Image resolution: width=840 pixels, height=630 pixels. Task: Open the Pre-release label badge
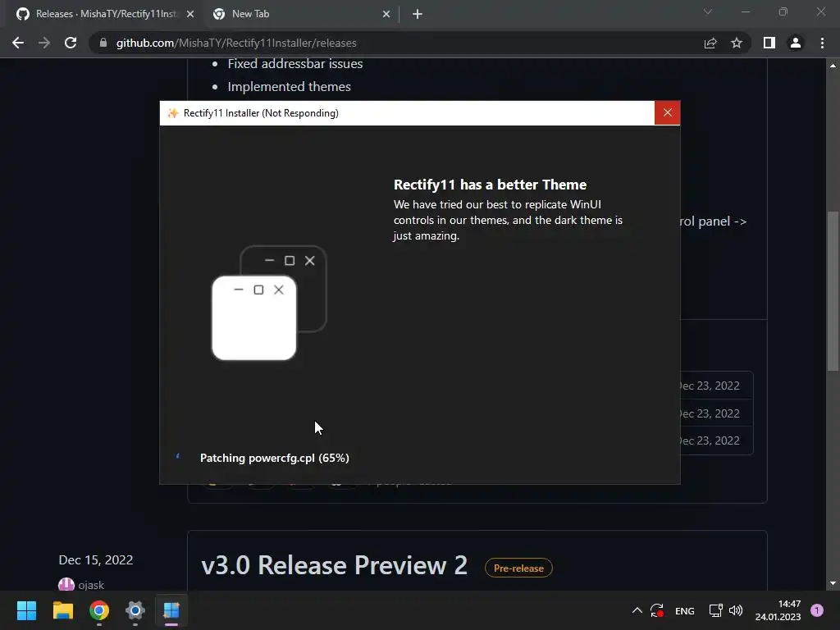[518, 568]
